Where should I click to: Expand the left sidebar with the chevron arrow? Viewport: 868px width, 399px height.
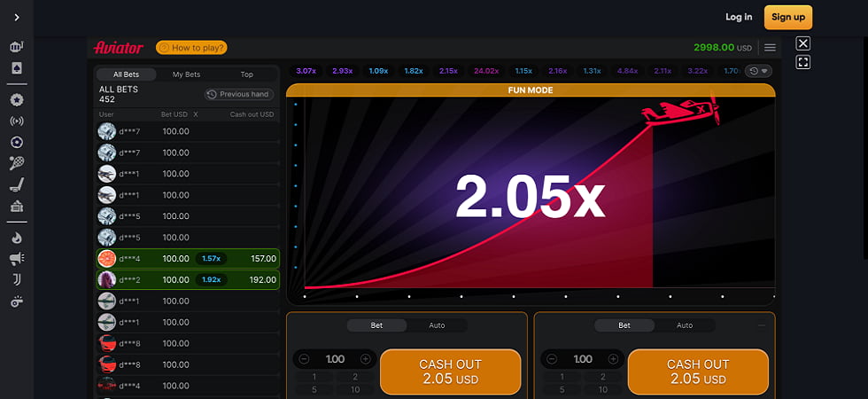17,17
